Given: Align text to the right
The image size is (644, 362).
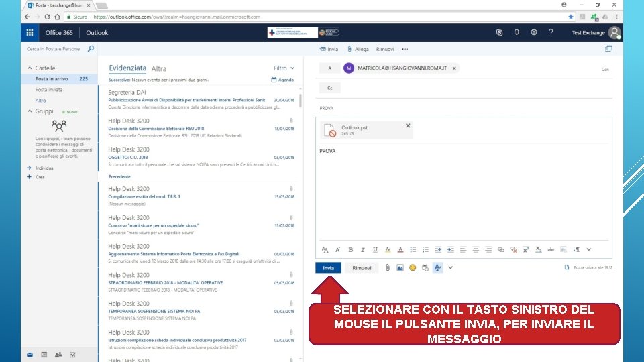Looking at the screenshot, I should coord(488,249).
